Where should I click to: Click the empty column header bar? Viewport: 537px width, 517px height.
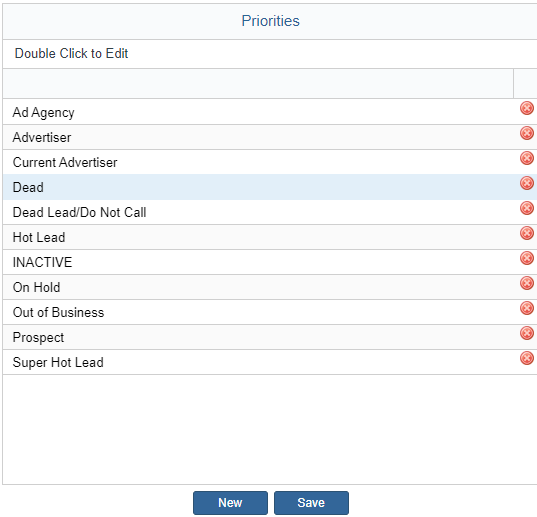(x=258, y=84)
